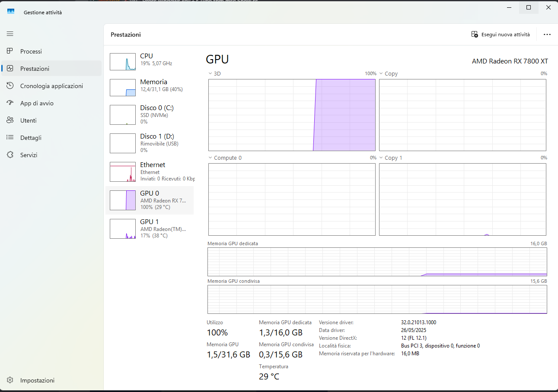This screenshot has width=558, height=392.
Task: Click the Impostazioni gear icon
Action: coord(10,380)
